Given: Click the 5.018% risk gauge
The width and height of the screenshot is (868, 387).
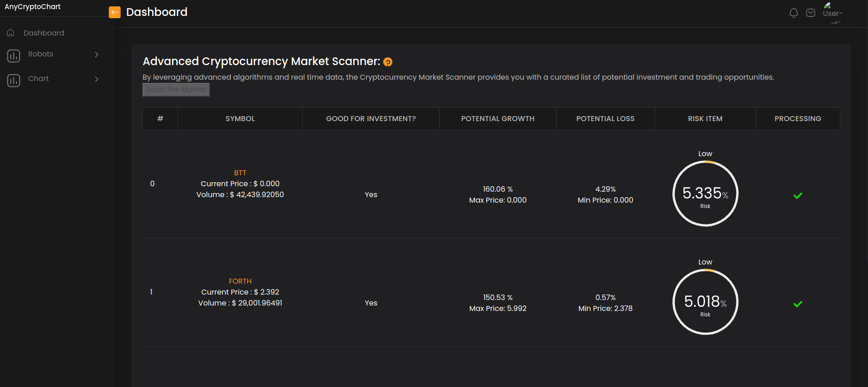Looking at the screenshot, I should pos(706,302).
